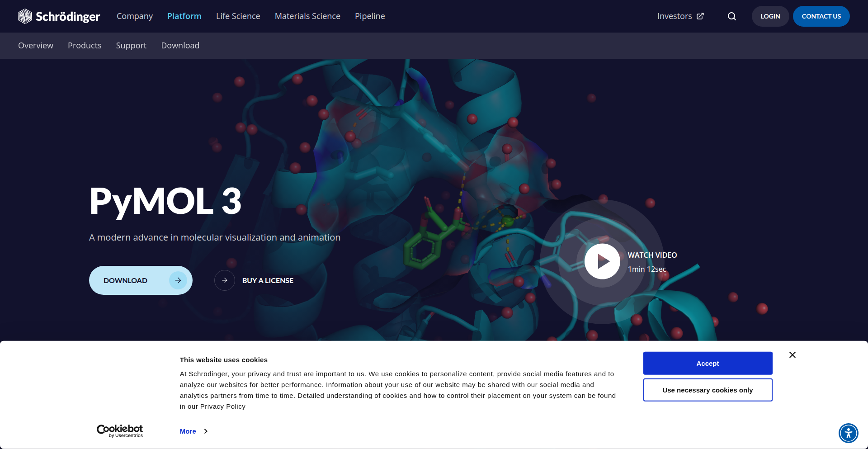Screen dimensions: 868x449
Task: Click the Schrödinger logo
Action: [x=59, y=16]
